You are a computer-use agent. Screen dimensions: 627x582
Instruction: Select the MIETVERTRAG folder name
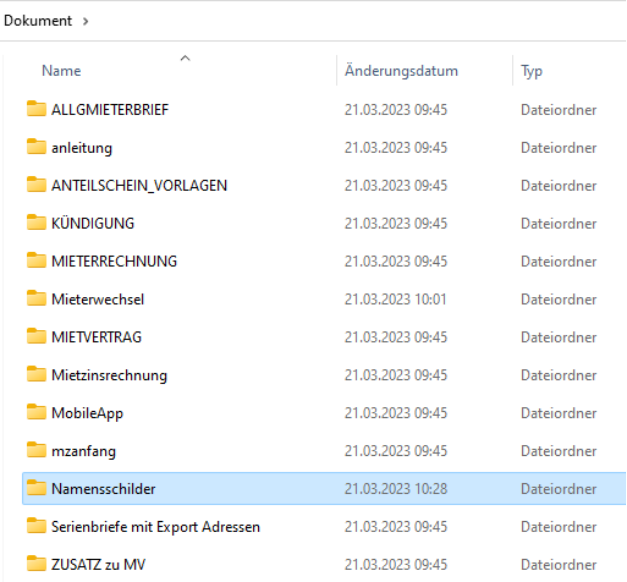pos(96,337)
